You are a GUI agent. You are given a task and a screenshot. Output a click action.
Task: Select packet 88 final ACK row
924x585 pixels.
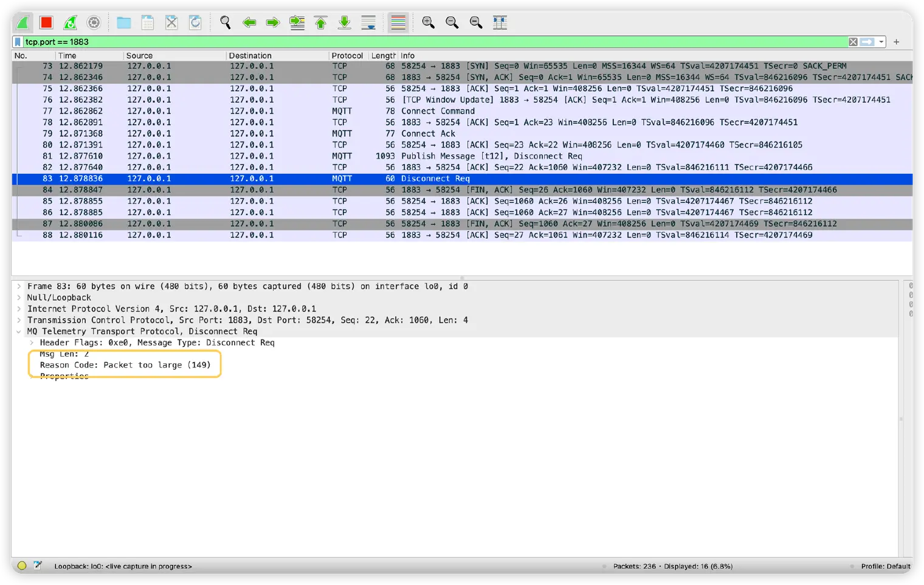tap(462, 235)
